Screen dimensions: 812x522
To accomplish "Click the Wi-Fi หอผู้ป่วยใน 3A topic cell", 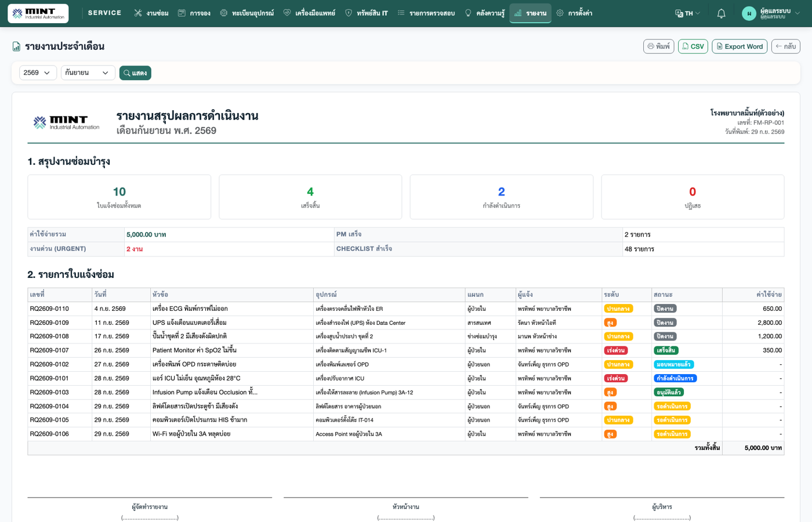I will pyautogui.click(x=231, y=434).
